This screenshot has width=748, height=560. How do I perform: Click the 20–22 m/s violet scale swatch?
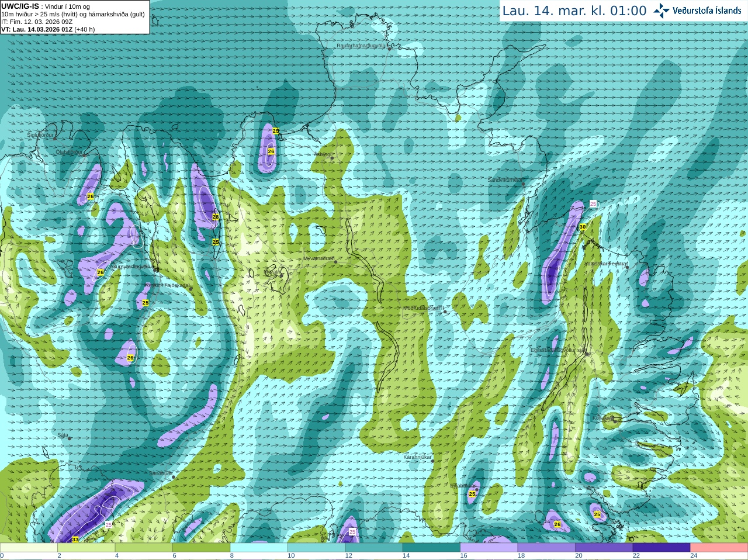tap(604, 548)
